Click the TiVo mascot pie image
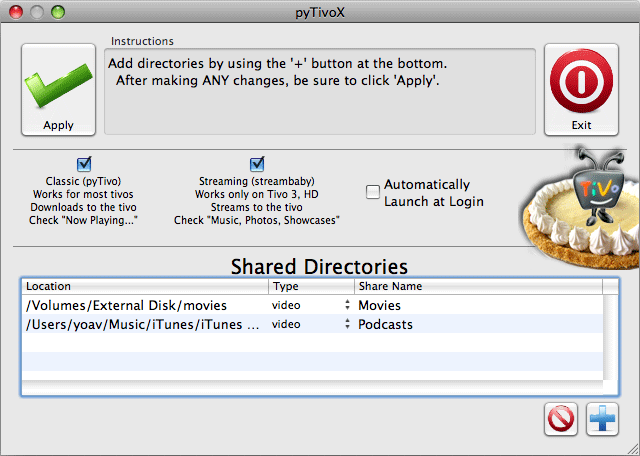Viewport: 640px width, 456px height. point(580,207)
